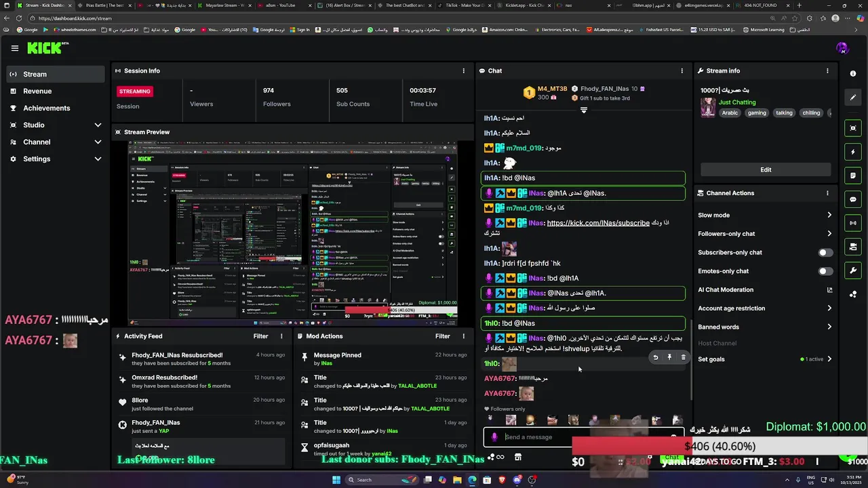
Task: Open the hamburger menu next to the Kick logo
Action: pyautogui.click(x=14, y=48)
